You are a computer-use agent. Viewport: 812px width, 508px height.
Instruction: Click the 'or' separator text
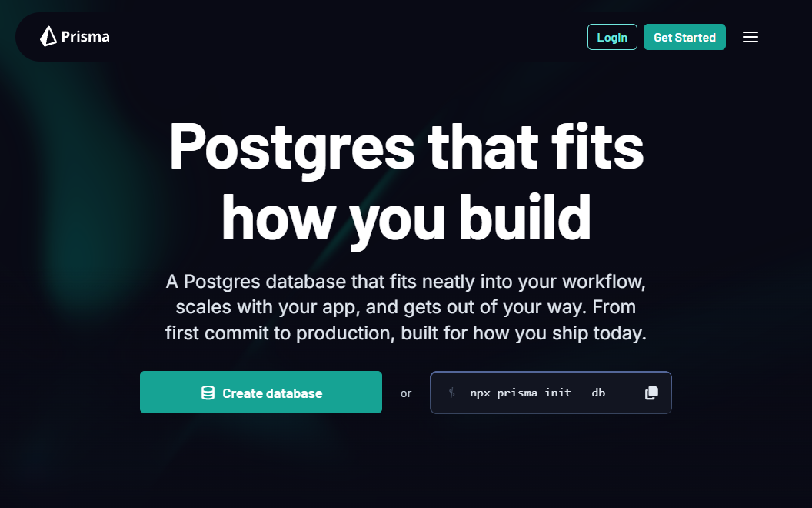pos(406,393)
